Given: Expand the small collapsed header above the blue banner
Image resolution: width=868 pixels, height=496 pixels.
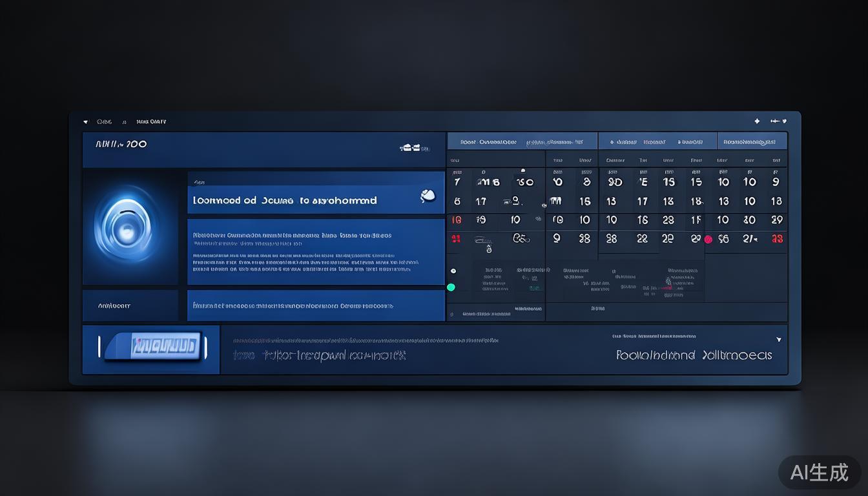Looking at the screenshot, I should (x=200, y=183).
